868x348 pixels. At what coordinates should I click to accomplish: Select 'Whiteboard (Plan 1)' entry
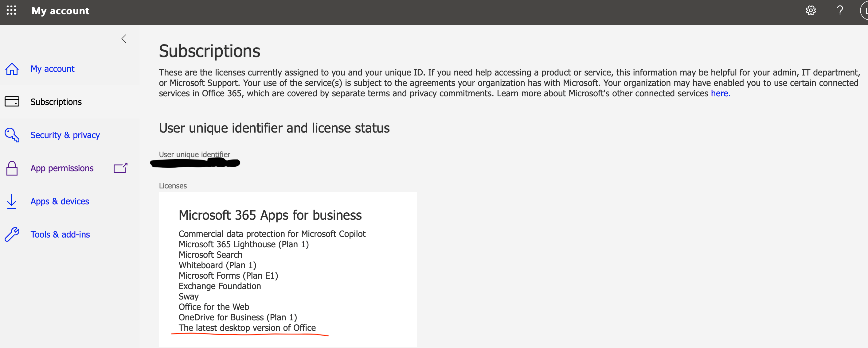point(217,265)
